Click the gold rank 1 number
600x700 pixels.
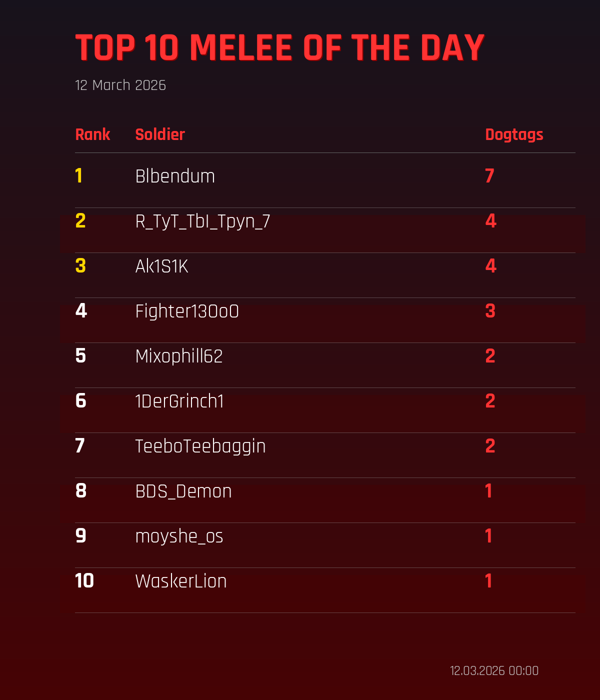click(79, 176)
